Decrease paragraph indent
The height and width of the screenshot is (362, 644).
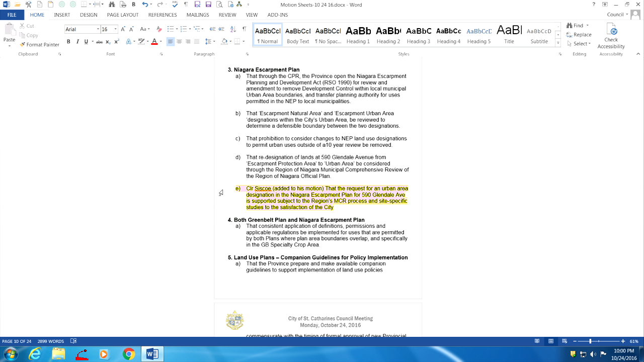[212, 29]
